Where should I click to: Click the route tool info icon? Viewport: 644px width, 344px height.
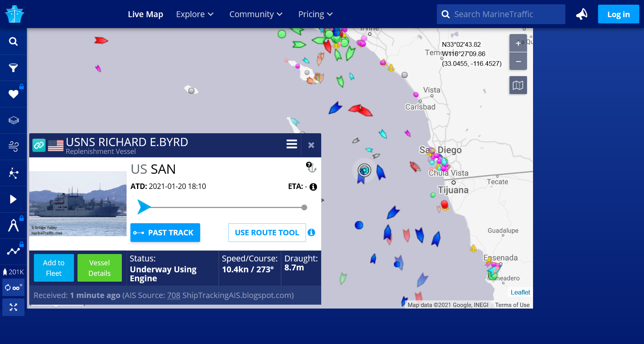pos(311,233)
